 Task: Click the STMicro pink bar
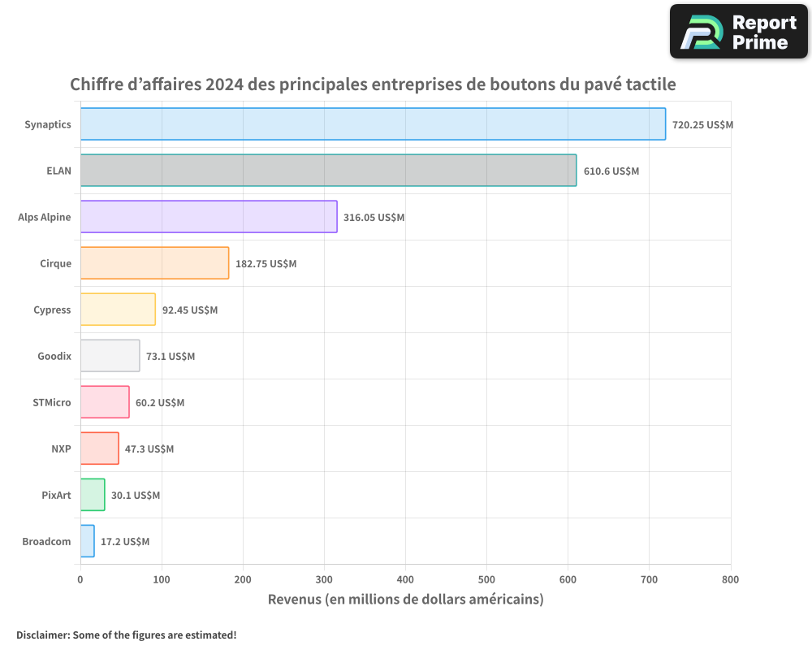105,402
